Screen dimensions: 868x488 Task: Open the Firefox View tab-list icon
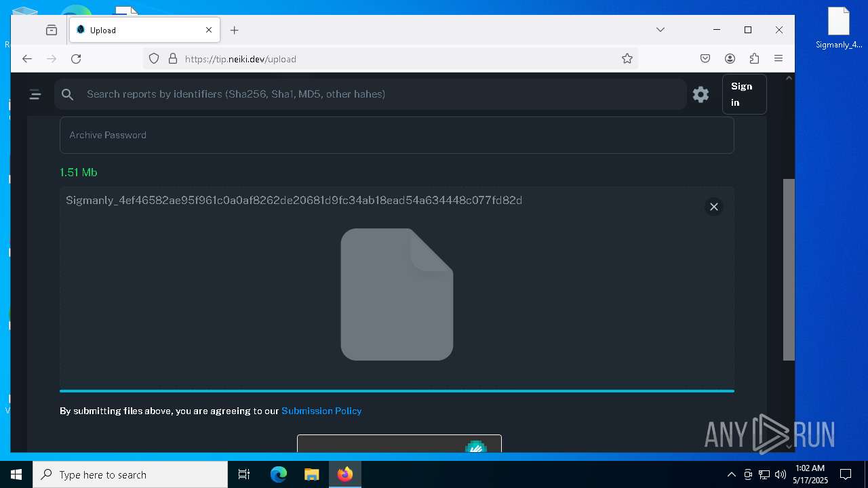pyautogui.click(x=52, y=30)
